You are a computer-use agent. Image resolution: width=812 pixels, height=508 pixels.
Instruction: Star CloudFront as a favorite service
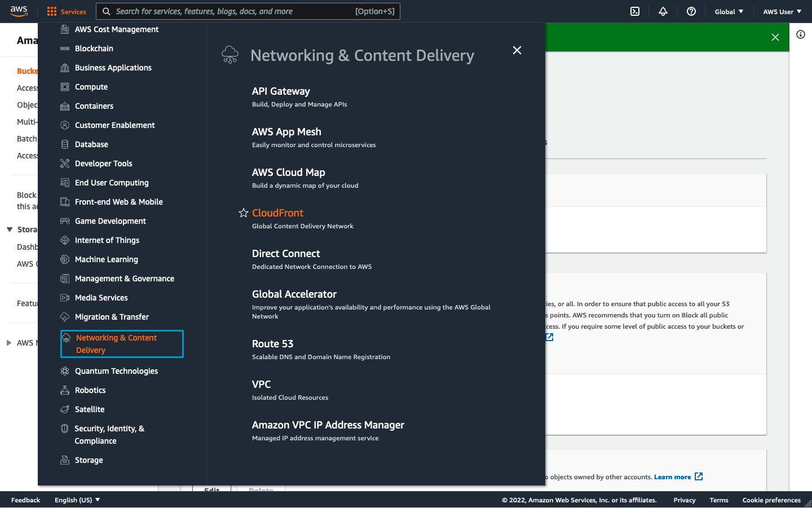tap(243, 213)
